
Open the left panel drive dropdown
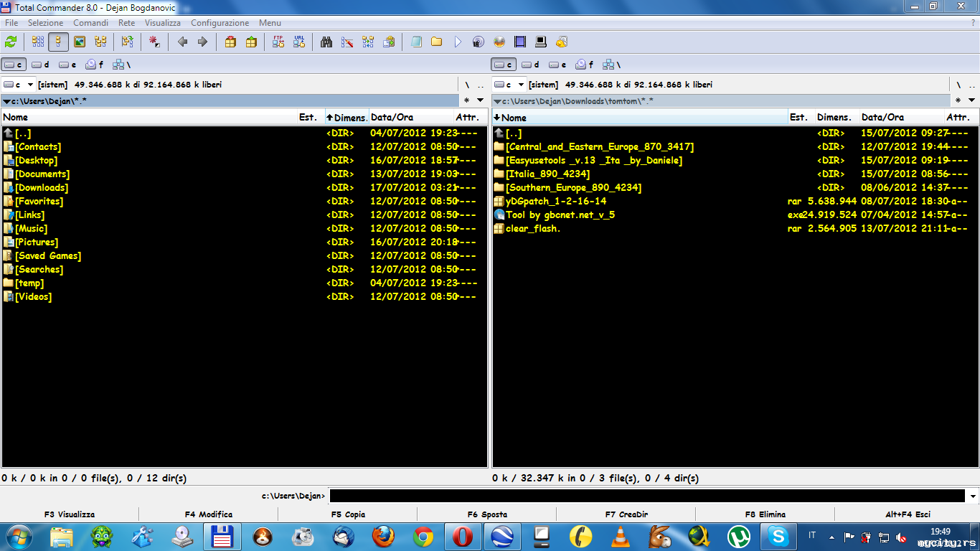click(30, 85)
